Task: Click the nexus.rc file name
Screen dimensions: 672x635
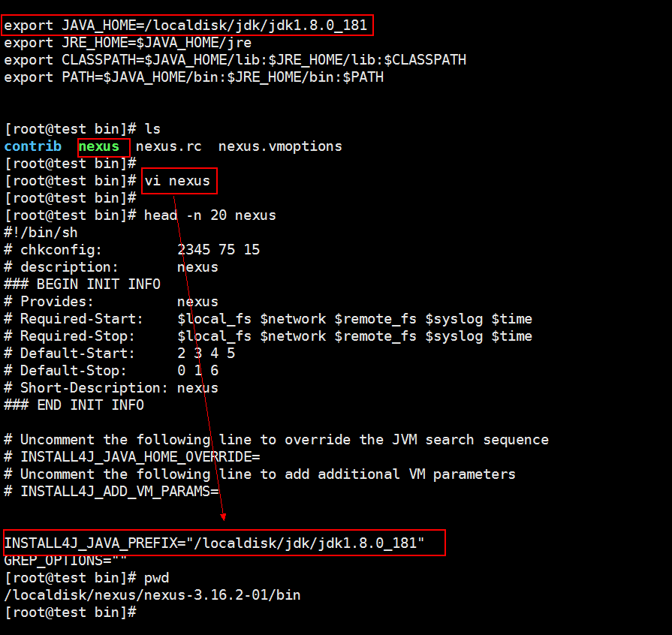Action: click(x=168, y=146)
